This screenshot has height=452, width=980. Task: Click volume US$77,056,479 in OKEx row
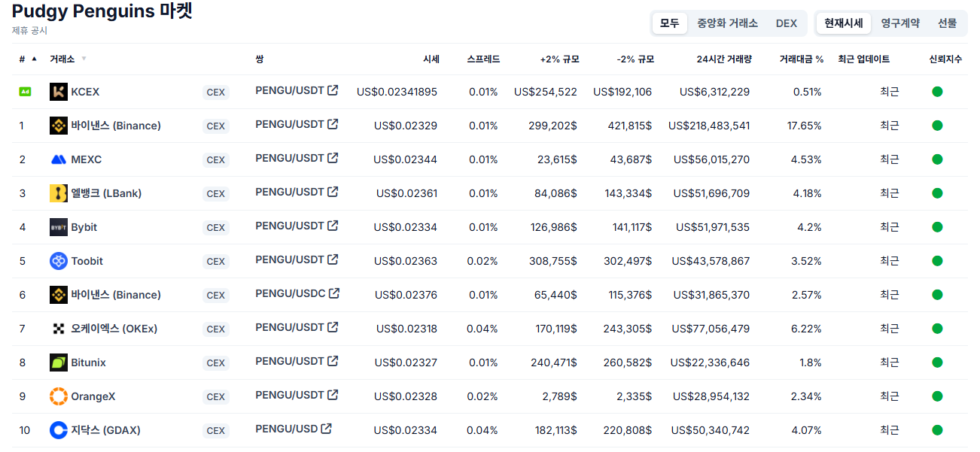711,329
